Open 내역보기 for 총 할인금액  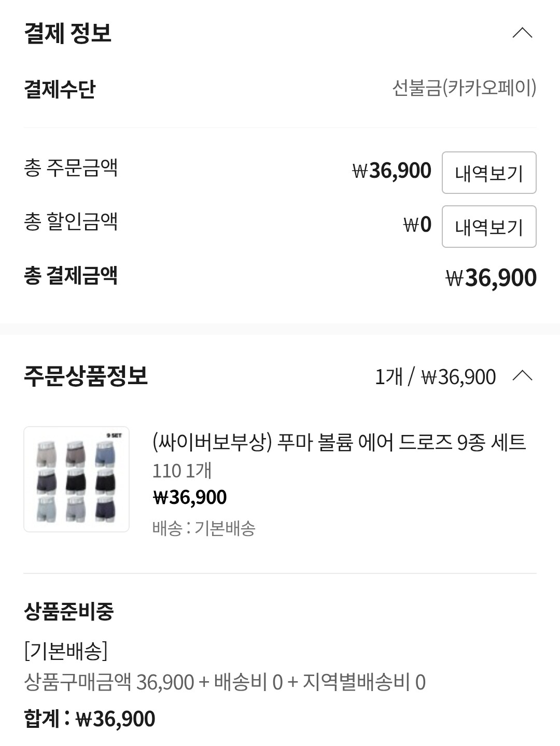[x=489, y=227]
